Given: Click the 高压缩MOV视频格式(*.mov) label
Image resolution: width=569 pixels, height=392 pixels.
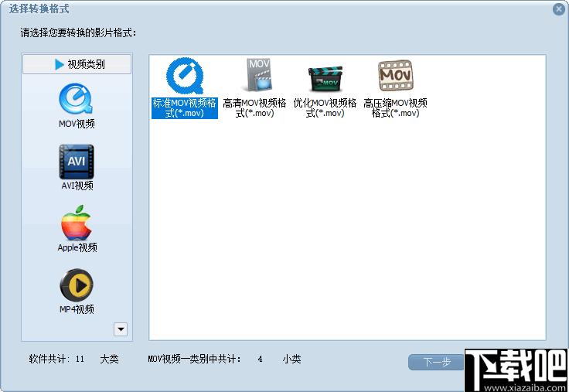Looking at the screenshot, I should click(x=395, y=107).
